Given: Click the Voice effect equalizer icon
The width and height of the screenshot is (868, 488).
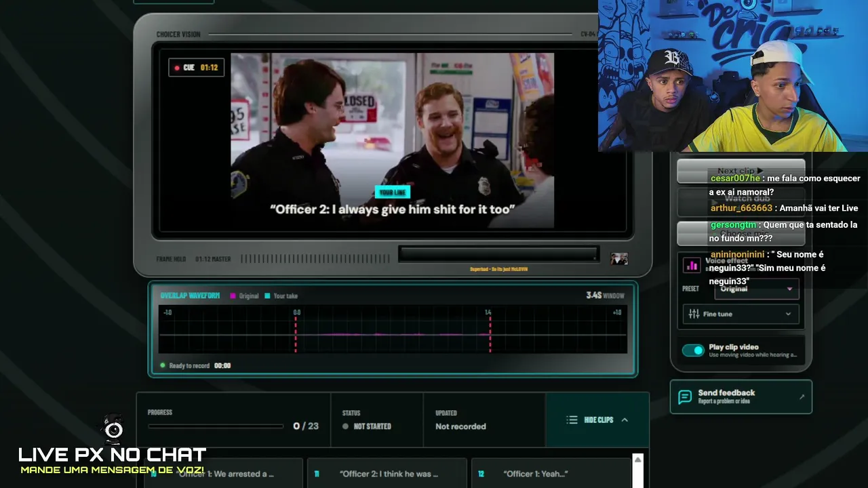Looking at the screenshot, I should click(692, 265).
